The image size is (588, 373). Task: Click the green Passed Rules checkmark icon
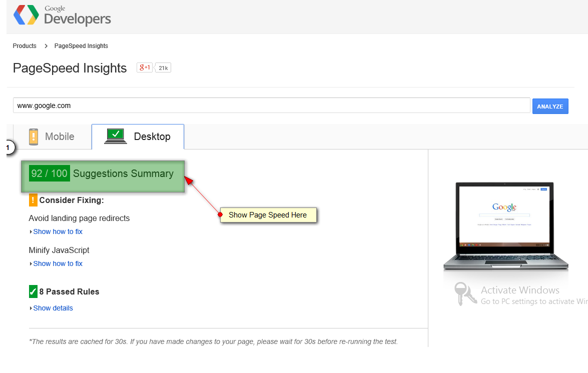tap(33, 291)
